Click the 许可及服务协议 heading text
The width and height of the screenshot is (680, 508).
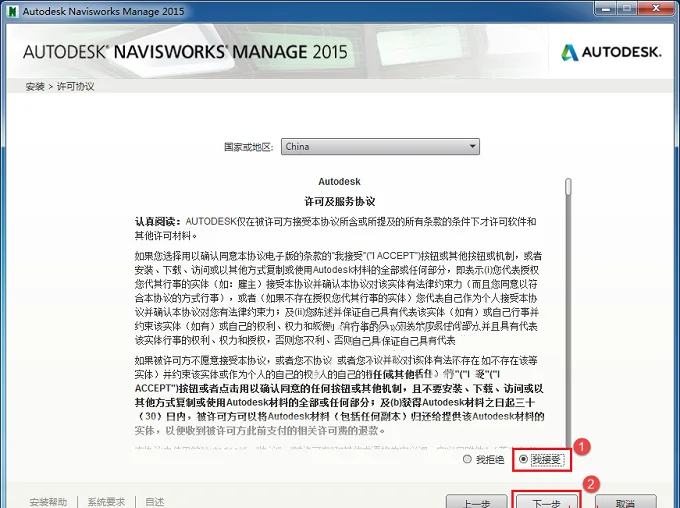pos(340,201)
